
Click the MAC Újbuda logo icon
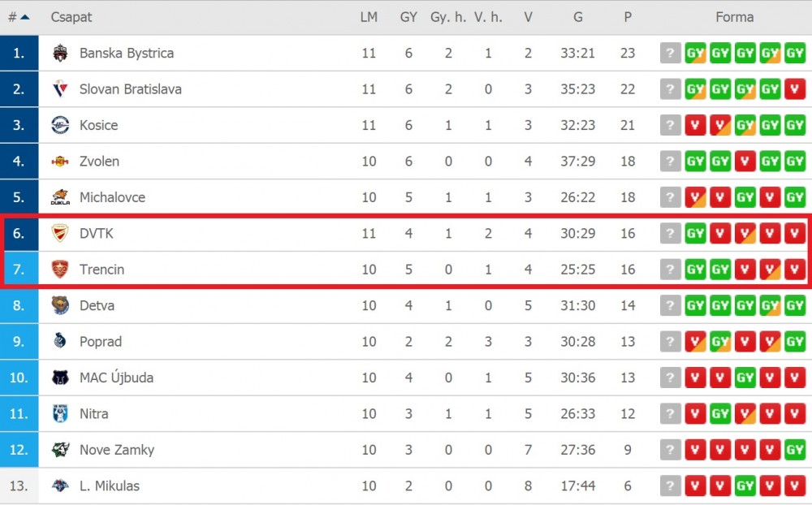point(60,378)
